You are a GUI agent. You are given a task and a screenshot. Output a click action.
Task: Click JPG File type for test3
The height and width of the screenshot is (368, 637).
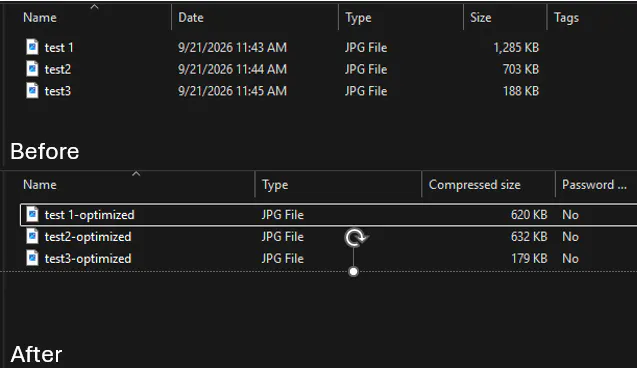tap(366, 91)
